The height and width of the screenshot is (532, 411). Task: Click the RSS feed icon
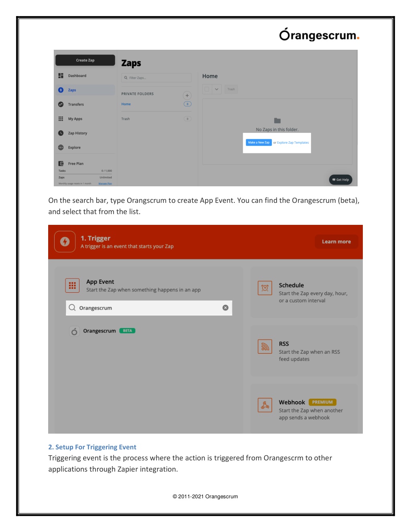tap(265, 347)
